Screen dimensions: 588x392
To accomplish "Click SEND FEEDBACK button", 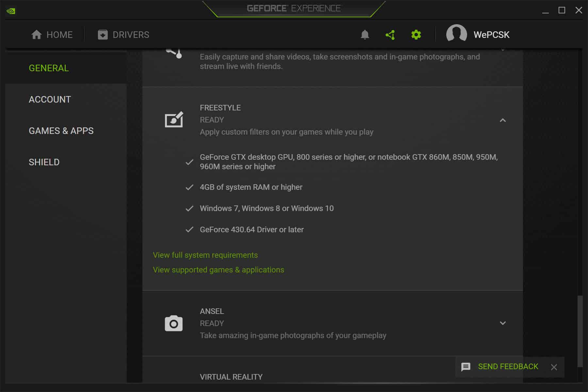I will click(x=508, y=367).
